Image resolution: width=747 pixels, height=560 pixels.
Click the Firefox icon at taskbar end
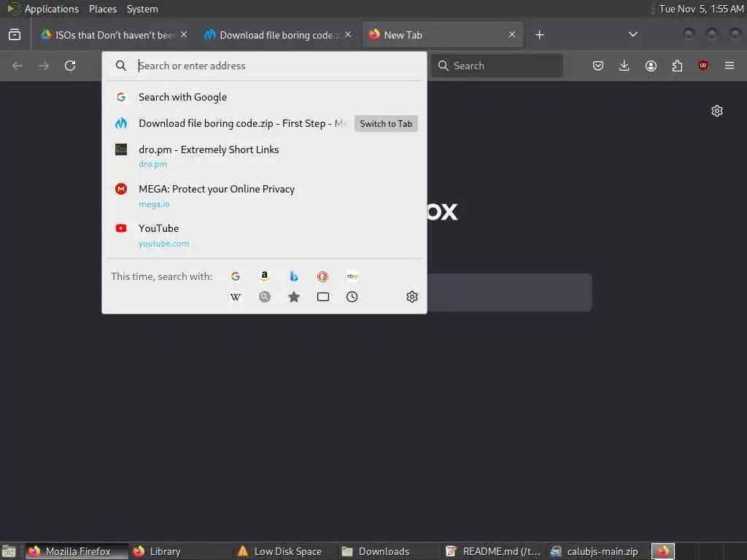click(663, 551)
